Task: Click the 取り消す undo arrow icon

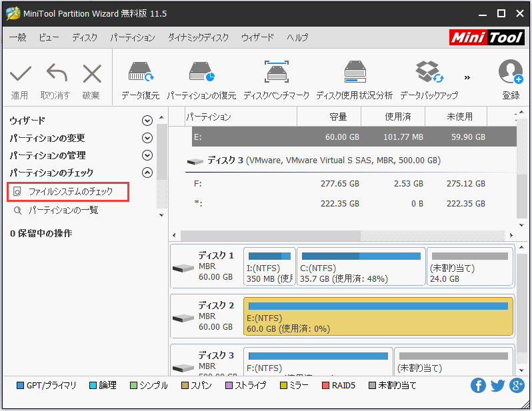Action: click(x=55, y=75)
